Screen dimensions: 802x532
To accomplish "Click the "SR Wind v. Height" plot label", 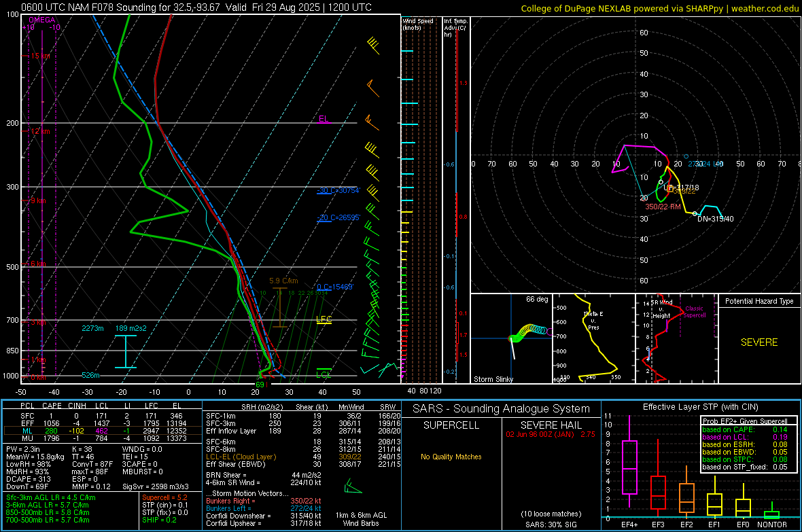I will [x=661, y=309].
